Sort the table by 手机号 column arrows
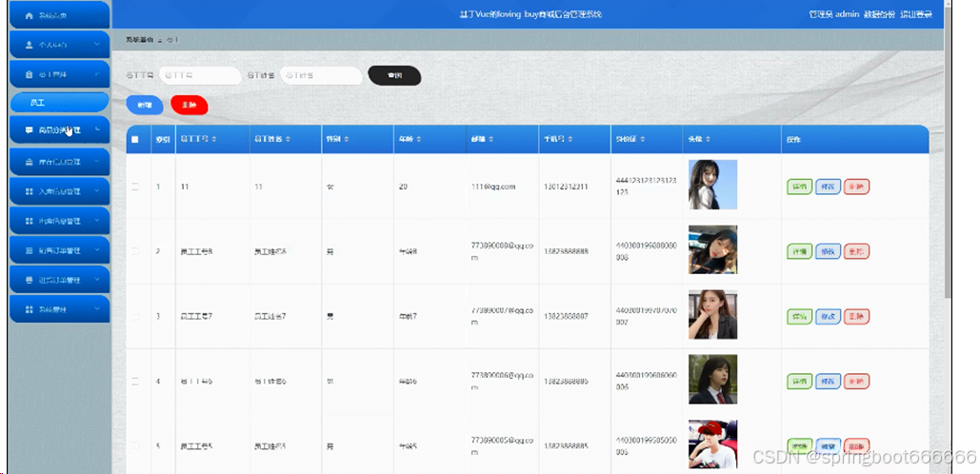The height and width of the screenshot is (474, 980). click(x=570, y=140)
